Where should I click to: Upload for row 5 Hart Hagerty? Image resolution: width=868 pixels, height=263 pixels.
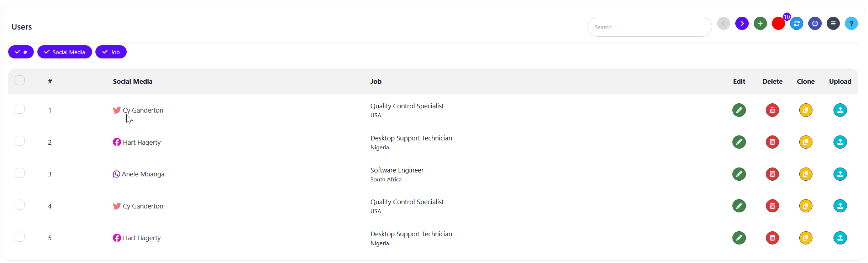click(840, 238)
